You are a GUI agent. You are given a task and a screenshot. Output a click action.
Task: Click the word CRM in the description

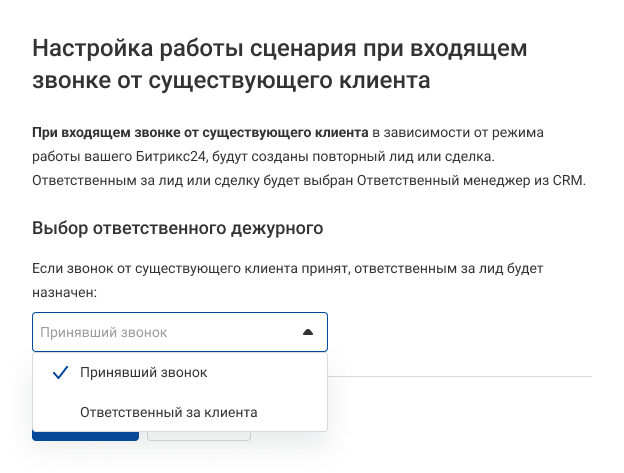click(566, 181)
